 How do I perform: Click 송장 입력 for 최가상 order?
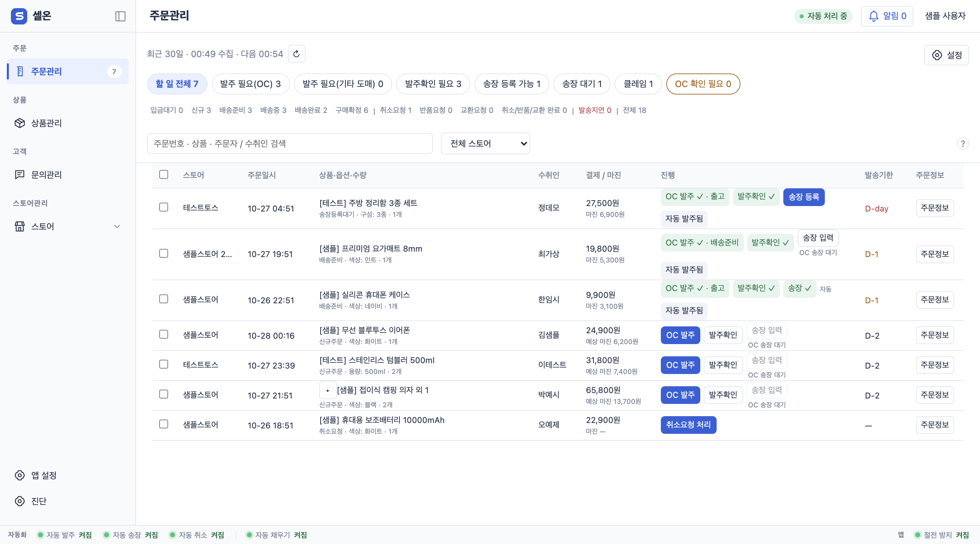click(x=818, y=238)
